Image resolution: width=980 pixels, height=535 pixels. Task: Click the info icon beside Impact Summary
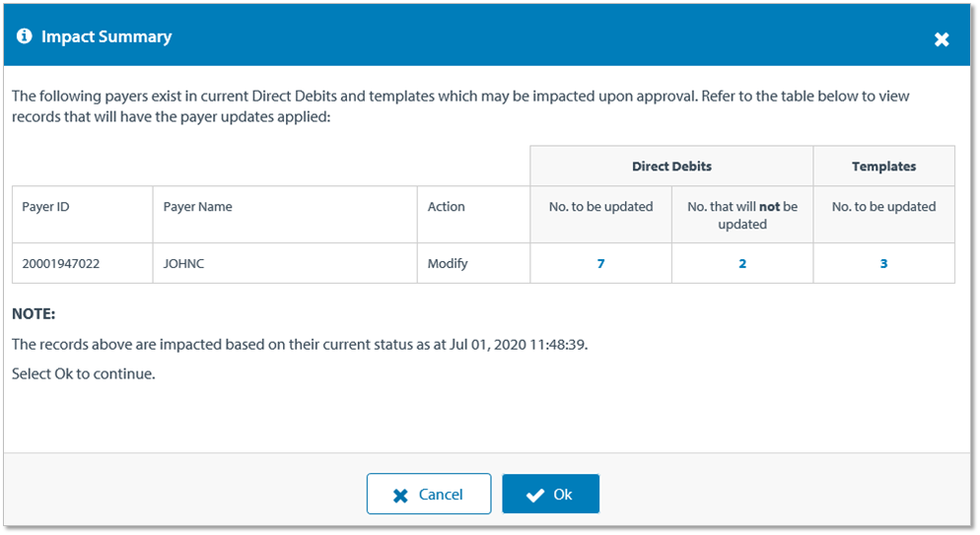tap(25, 36)
